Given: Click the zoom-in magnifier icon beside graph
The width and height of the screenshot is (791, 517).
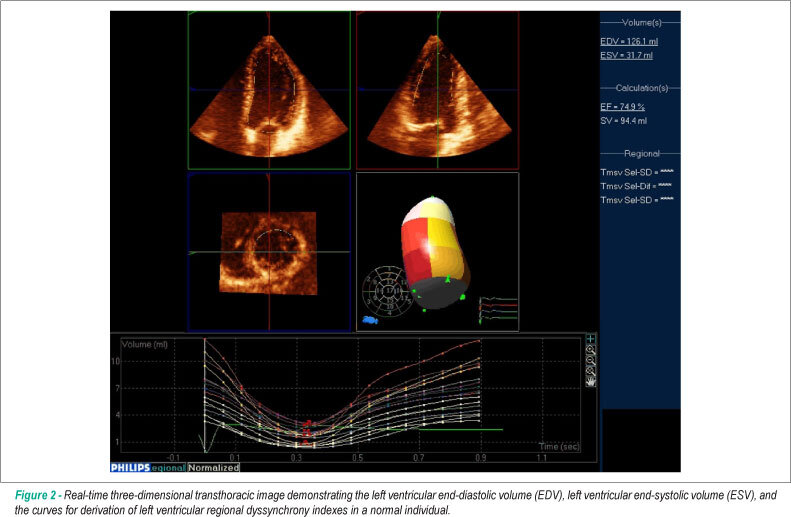Looking at the screenshot, I should click(591, 350).
